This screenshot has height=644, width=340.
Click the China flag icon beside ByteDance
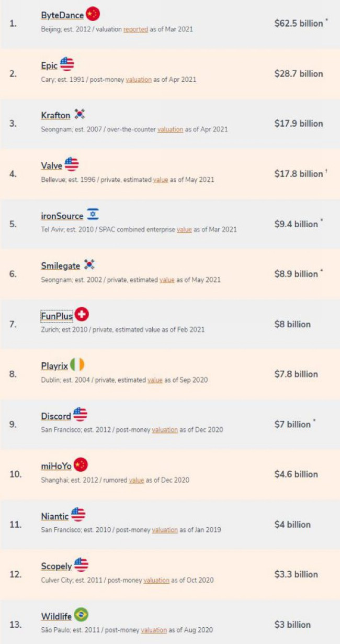[x=93, y=14]
